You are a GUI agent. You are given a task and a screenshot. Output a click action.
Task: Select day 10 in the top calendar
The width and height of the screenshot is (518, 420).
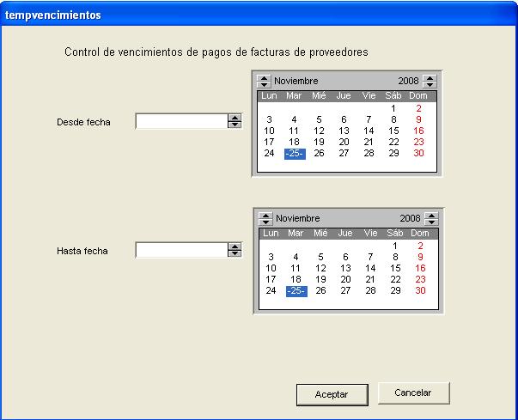click(269, 131)
